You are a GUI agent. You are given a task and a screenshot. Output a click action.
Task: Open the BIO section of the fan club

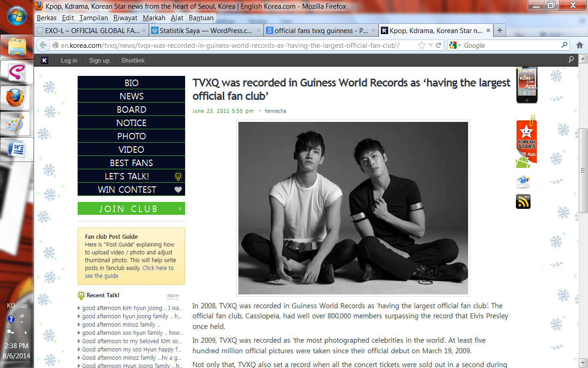(x=131, y=83)
